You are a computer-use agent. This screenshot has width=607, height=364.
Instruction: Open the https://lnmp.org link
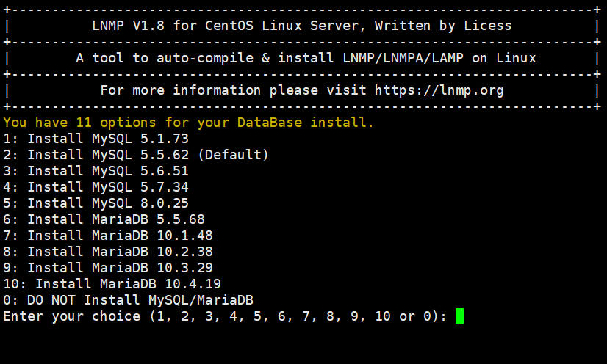(439, 90)
